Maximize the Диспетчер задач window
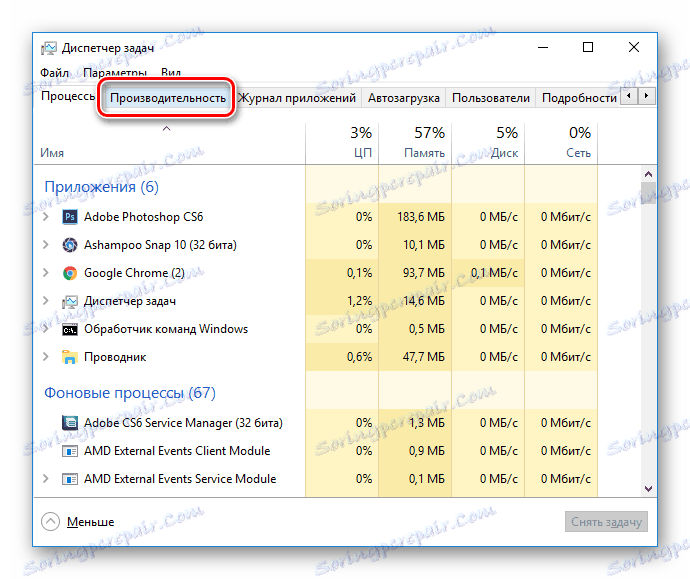690x579 pixels. pos(588,48)
